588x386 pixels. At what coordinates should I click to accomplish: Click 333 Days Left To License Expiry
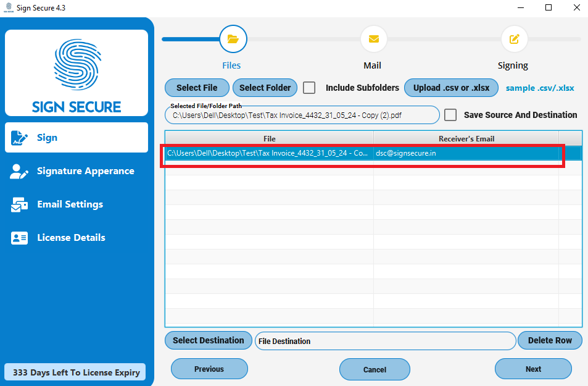(x=75, y=372)
